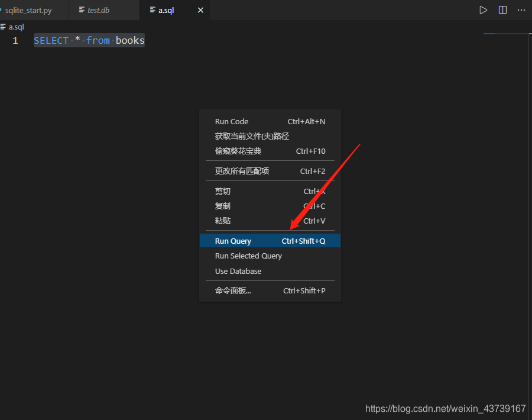This screenshot has height=420, width=532.
Task: Click the file icon on the a.sql tab
Action: coord(153,9)
